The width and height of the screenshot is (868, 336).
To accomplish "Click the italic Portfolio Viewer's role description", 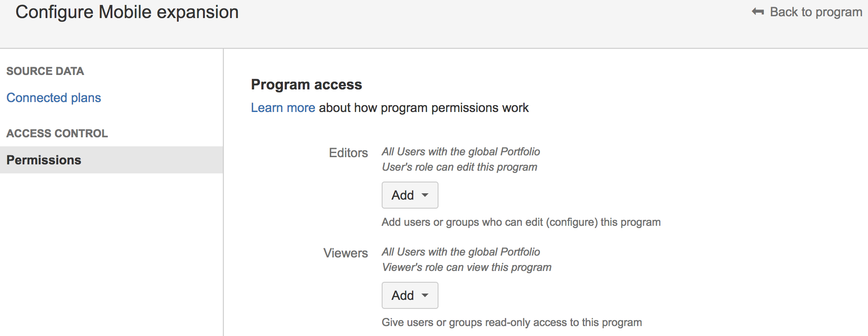I will click(x=466, y=260).
